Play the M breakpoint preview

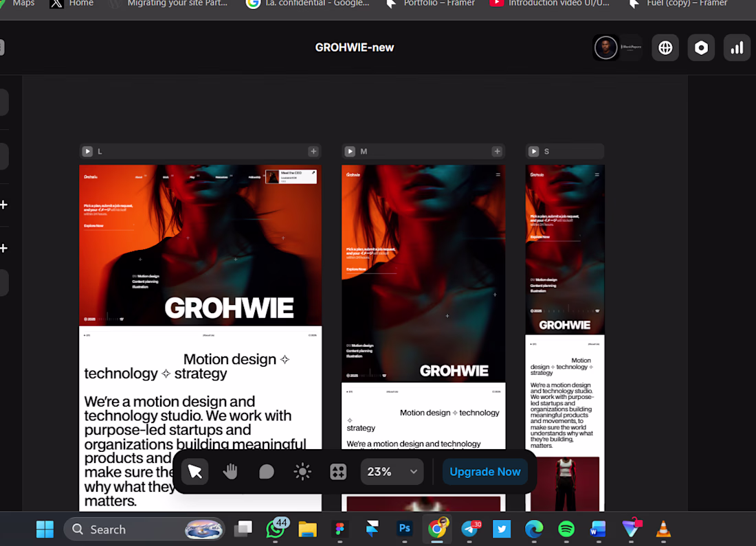click(350, 151)
